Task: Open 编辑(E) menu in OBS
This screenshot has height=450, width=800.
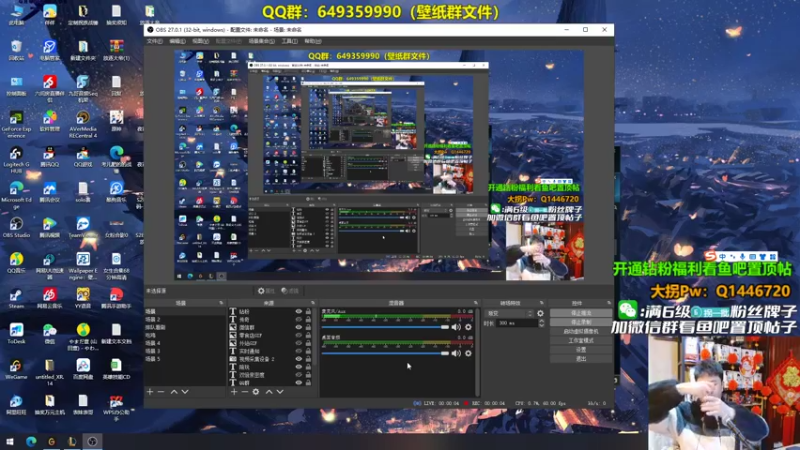Action: point(177,41)
